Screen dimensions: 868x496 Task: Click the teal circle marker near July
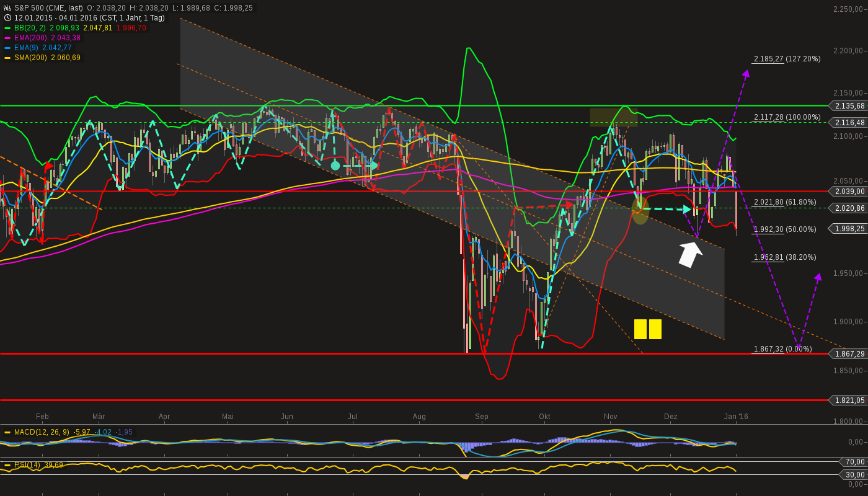coord(335,166)
